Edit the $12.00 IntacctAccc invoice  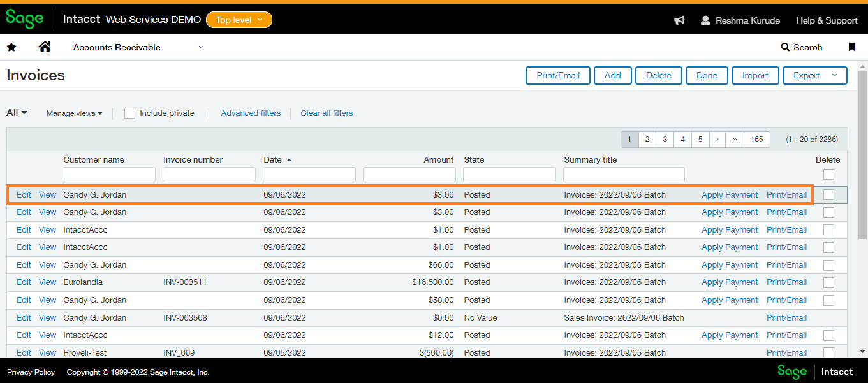click(24, 335)
